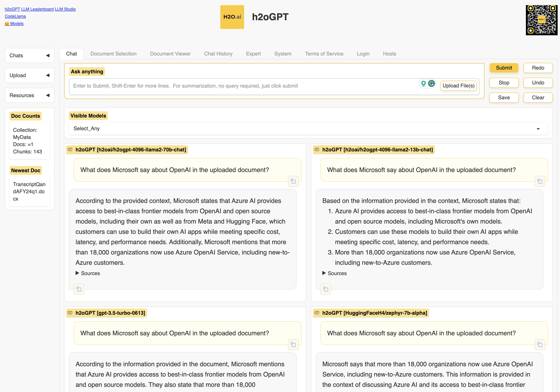The height and width of the screenshot is (392, 560).
Task: Copy the llama2-70b answer text
Action: pos(79,289)
